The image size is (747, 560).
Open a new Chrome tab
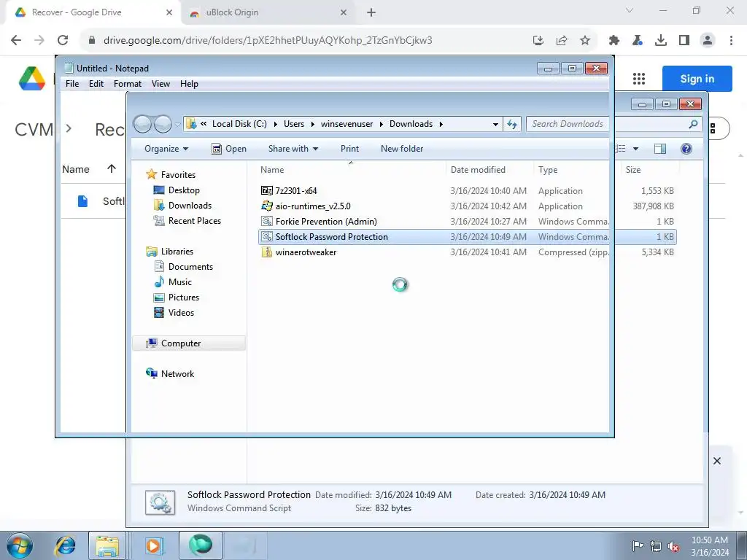coord(371,12)
